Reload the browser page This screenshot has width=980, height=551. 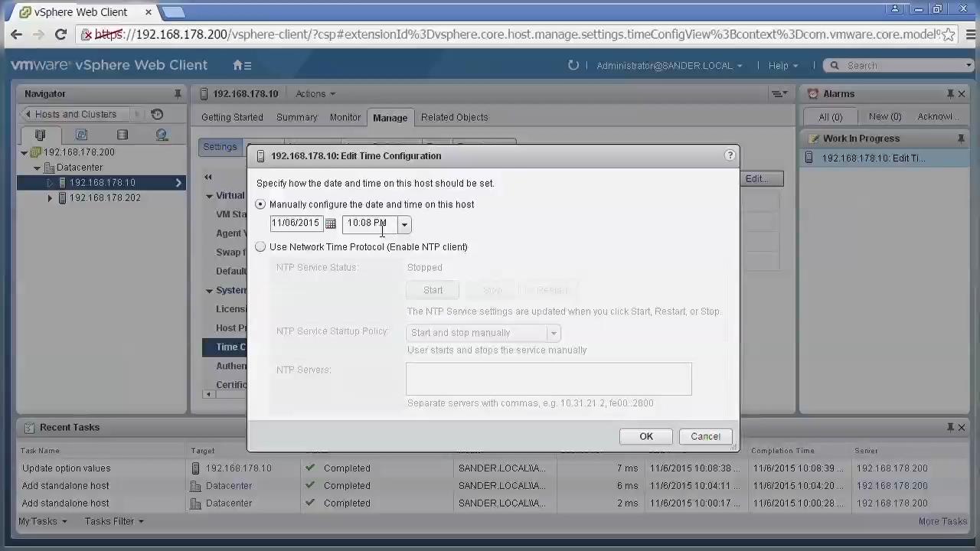60,34
